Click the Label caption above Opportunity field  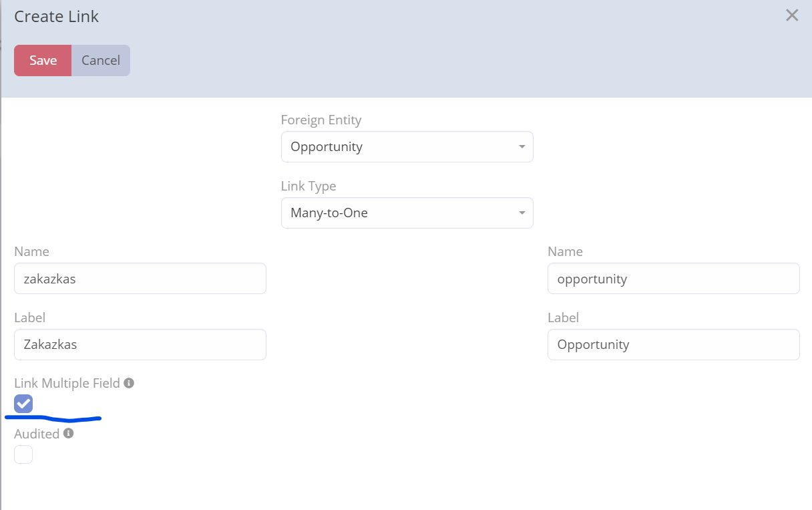pyautogui.click(x=563, y=317)
